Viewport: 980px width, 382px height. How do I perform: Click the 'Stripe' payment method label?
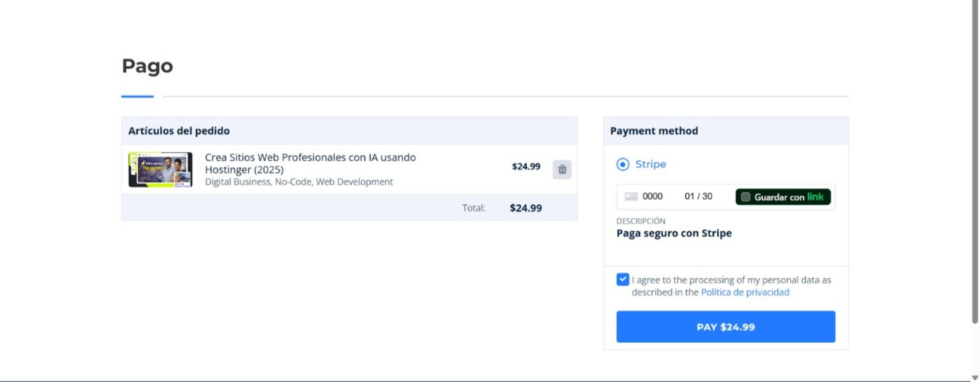pyautogui.click(x=650, y=164)
